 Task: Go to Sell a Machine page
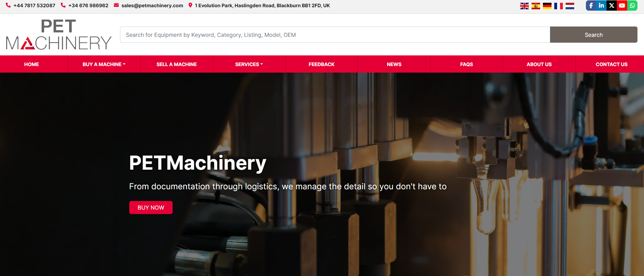tap(176, 64)
